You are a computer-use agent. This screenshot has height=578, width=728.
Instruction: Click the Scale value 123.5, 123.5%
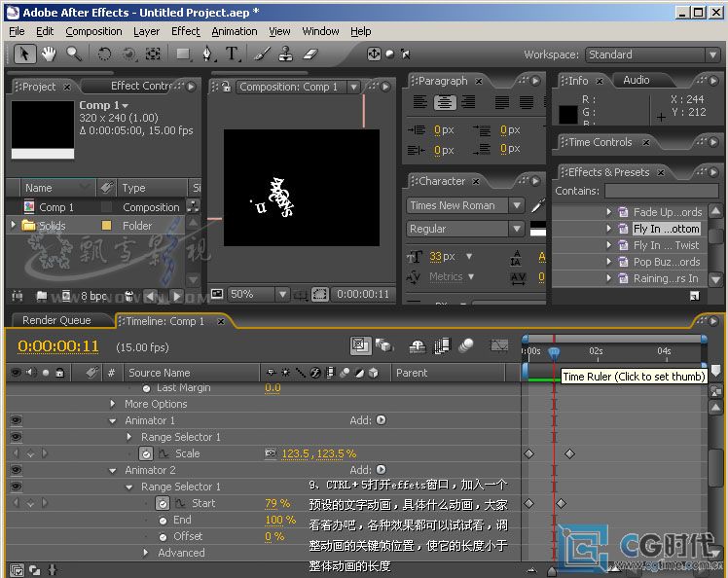(318, 453)
